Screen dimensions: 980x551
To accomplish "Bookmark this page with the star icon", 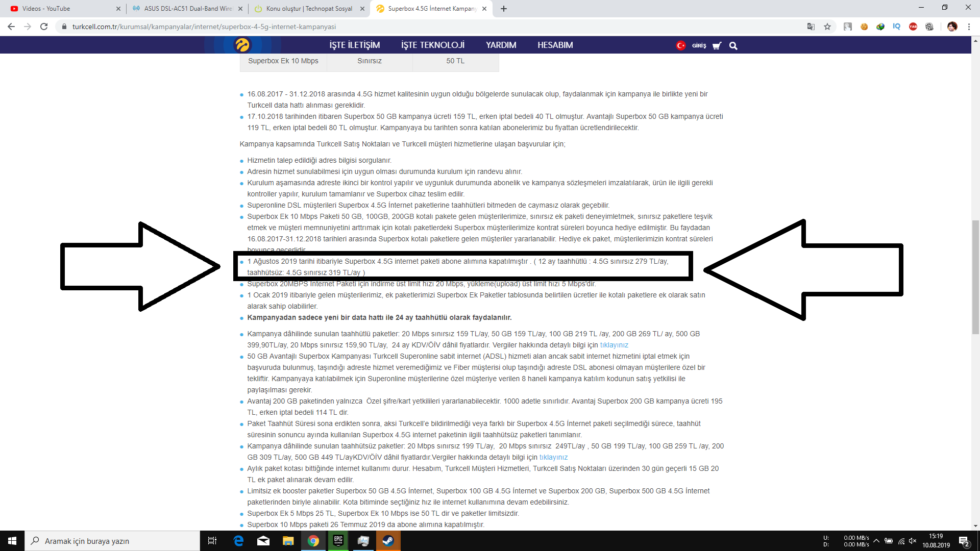I will [x=827, y=27].
